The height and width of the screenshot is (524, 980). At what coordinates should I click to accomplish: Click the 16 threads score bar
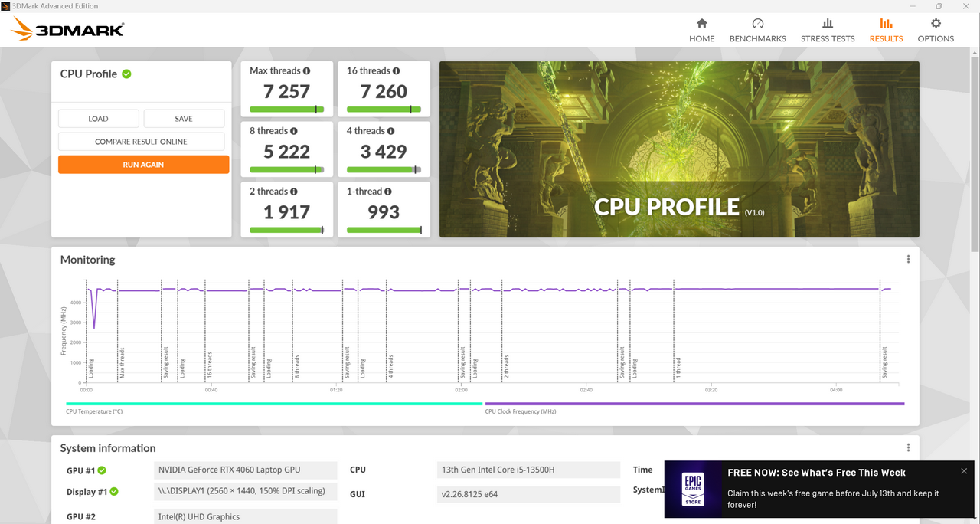(384, 110)
